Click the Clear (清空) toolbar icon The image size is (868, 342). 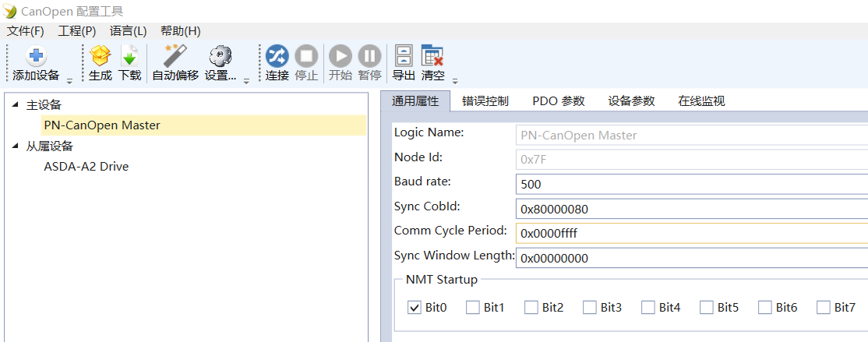coord(432,56)
